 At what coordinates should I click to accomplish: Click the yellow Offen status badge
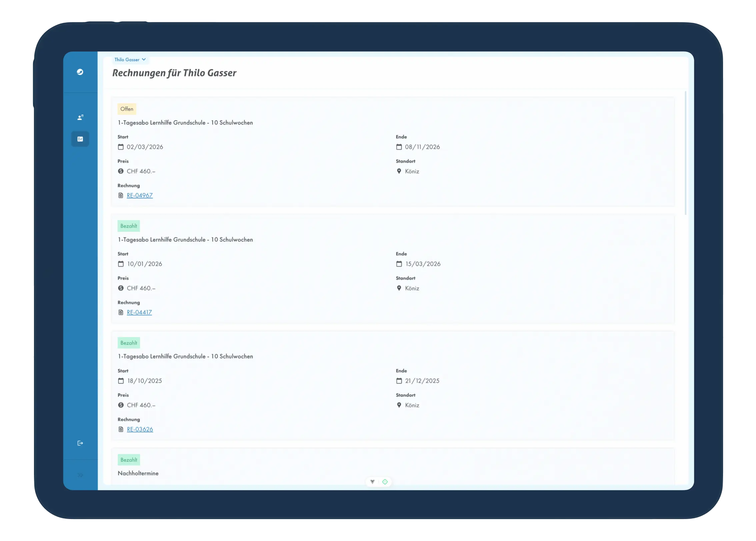(127, 109)
